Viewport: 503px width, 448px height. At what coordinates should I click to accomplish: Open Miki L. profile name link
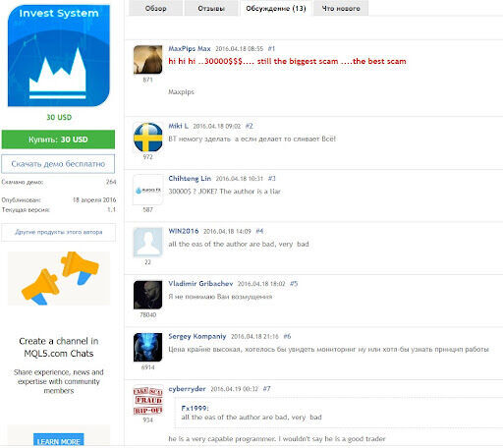click(x=178, y=126)
